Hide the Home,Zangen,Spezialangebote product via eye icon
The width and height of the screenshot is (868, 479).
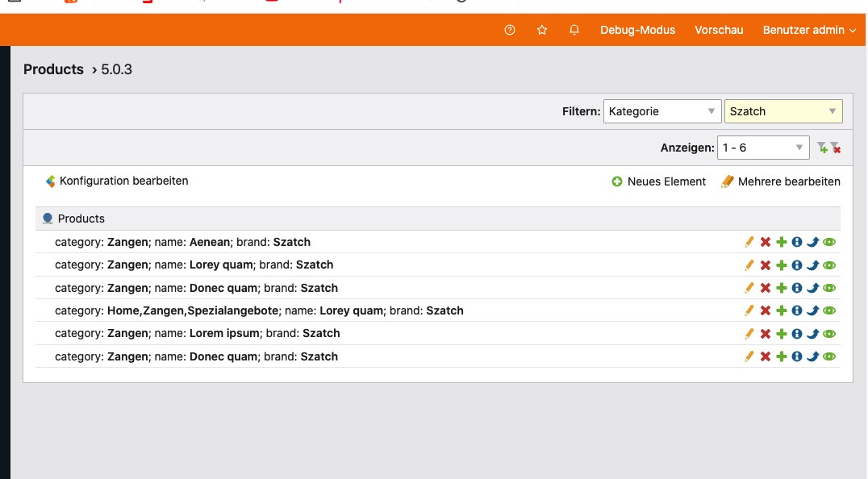click(829, 310)
